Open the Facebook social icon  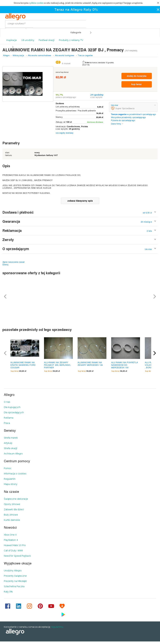coord(8,606)
